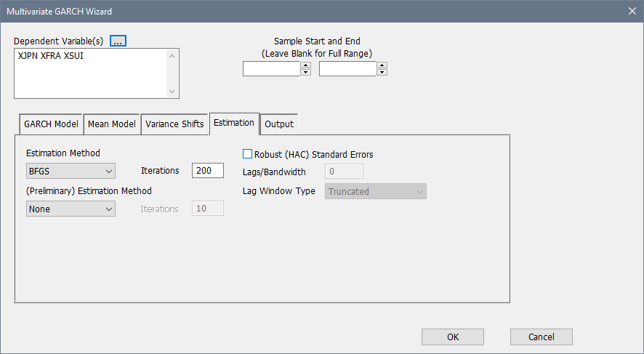This screenshot has width=644, height=354.
Task: Decrease the Sample Start spinner value
Action: click(305, 72)
